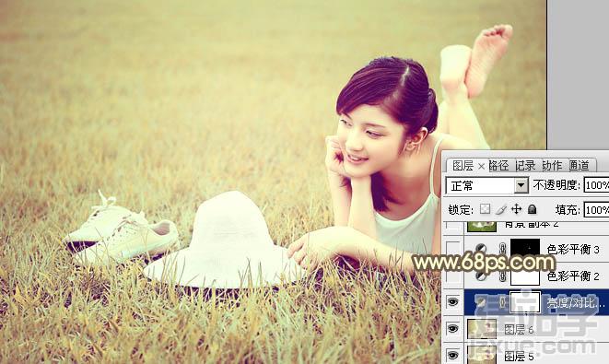609x364 pixels.
Task: Click 色彩平衡 2 adjustment layer icon
Action: coord(481,276)
